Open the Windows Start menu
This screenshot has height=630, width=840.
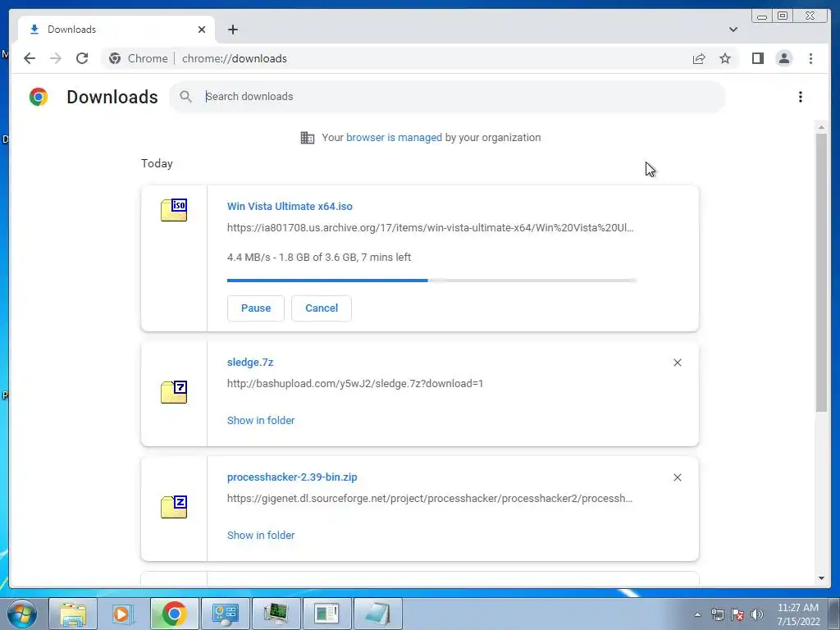21,614
